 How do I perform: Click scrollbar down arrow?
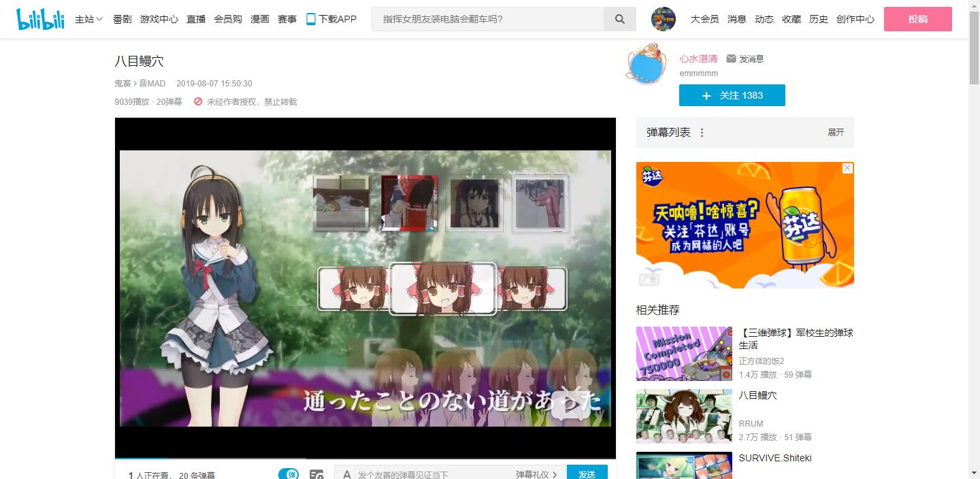974,473
